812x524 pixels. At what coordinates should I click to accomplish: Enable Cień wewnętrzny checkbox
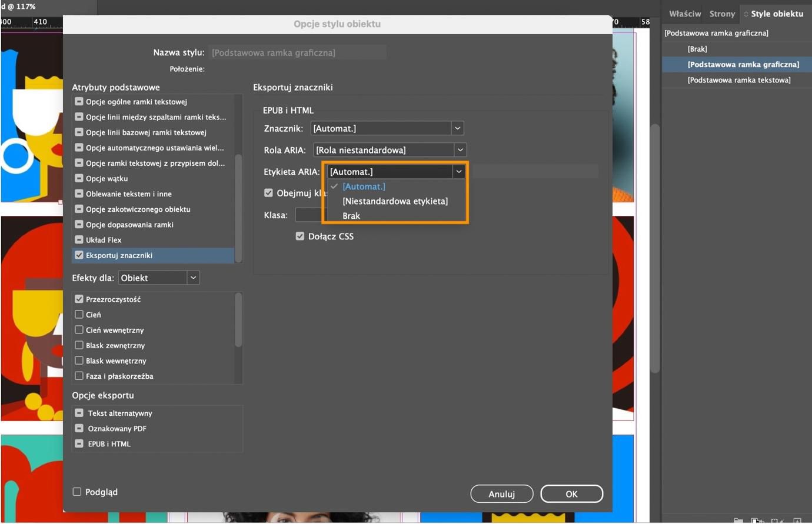79,330
